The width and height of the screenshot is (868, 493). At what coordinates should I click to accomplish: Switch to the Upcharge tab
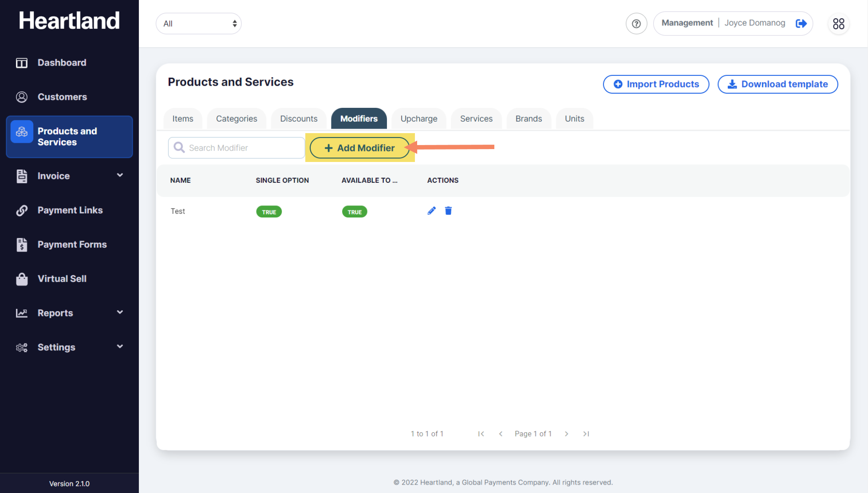(x=418, y=118)
